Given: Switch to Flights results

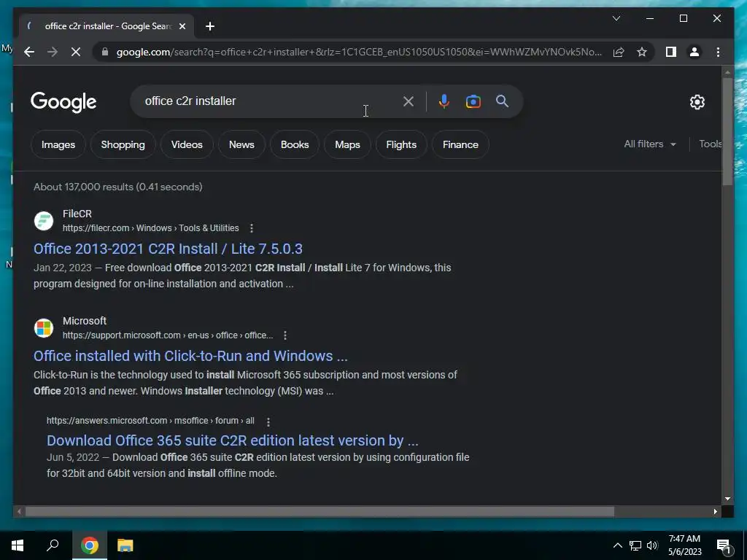Looking at the screenshot, I should 401,145.
